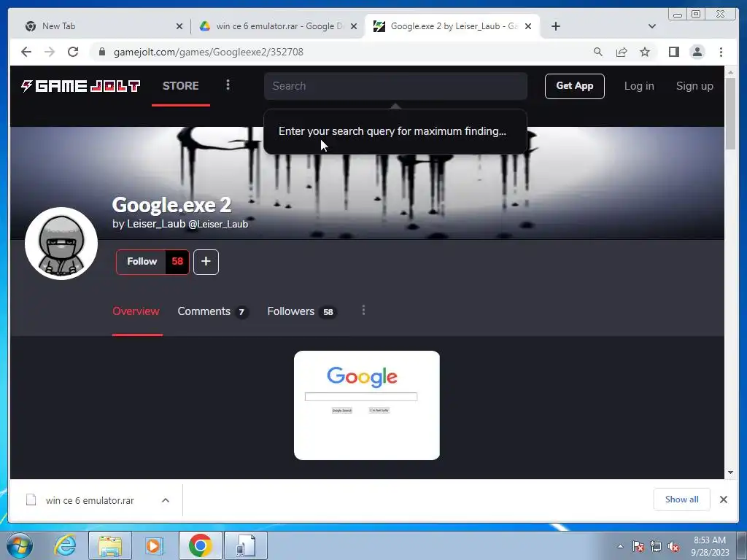
Task: Open the Chrome profile avatar
Action: click(x=697, y=52)
